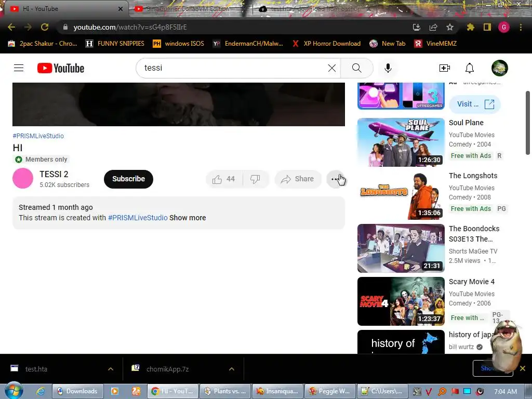The width and height of the screenshot is (532, 399).
Task: Click the install app icon in address bar
Action: coord(416,27)
